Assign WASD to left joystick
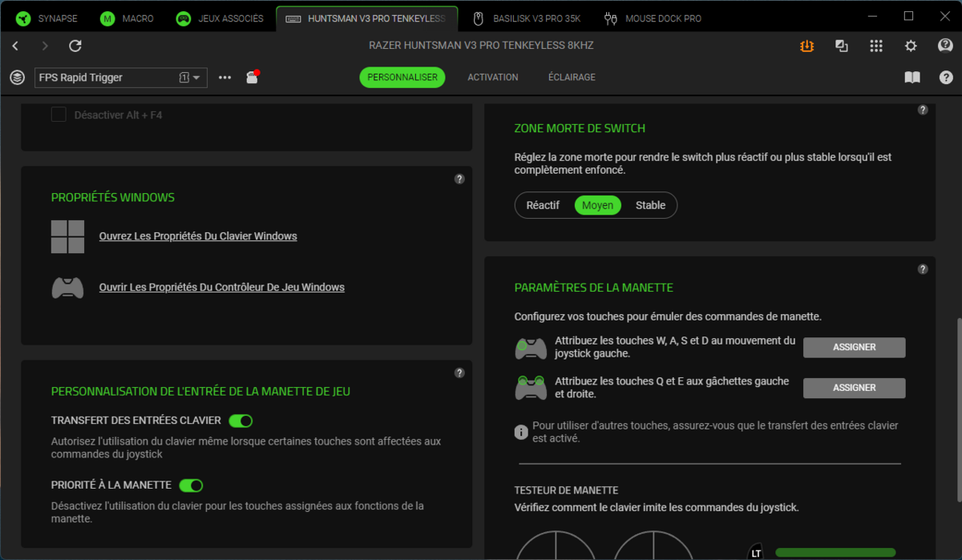 (x=855, y=348)
